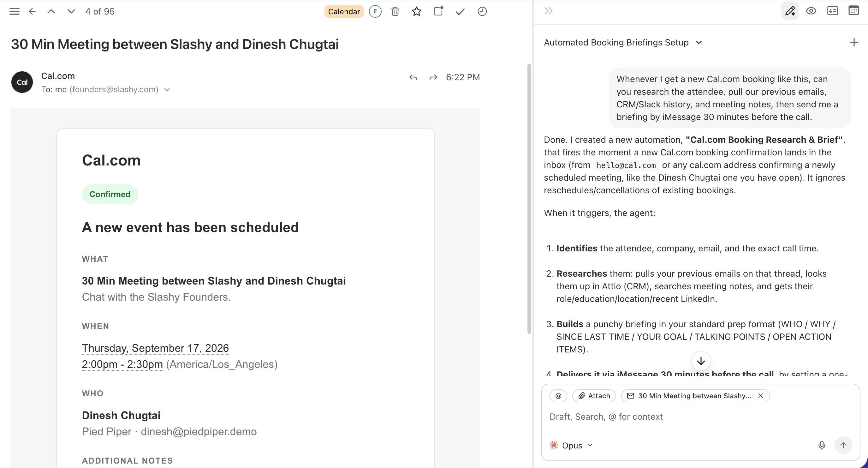Start a new chat with the plus icon
868x468 pixels.
click(x=854, y=43)
